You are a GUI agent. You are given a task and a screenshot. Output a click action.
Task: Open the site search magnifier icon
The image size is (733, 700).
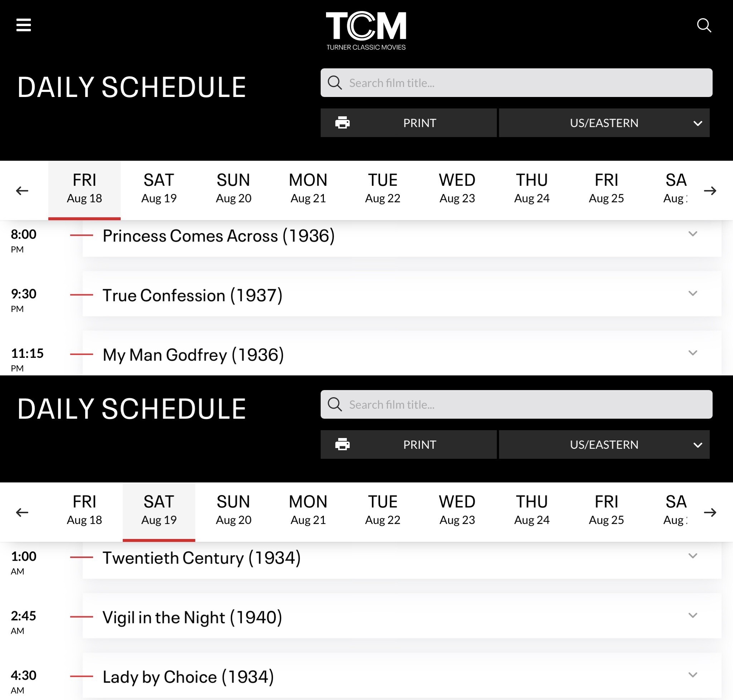[704, 25]
